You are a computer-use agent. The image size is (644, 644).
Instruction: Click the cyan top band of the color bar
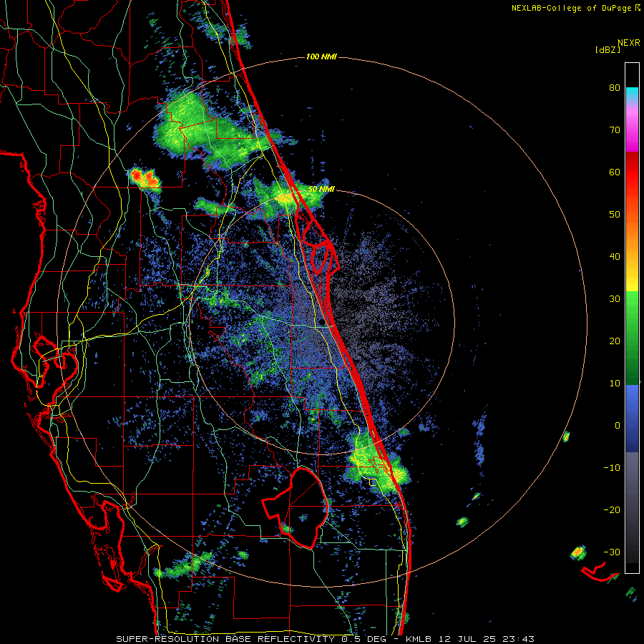point(632,95)
